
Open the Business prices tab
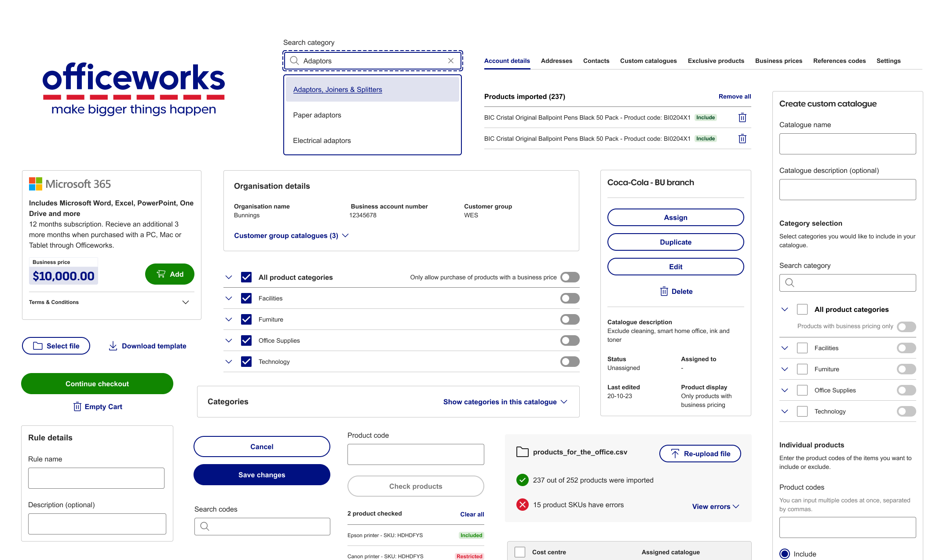(x=779, y=61)
